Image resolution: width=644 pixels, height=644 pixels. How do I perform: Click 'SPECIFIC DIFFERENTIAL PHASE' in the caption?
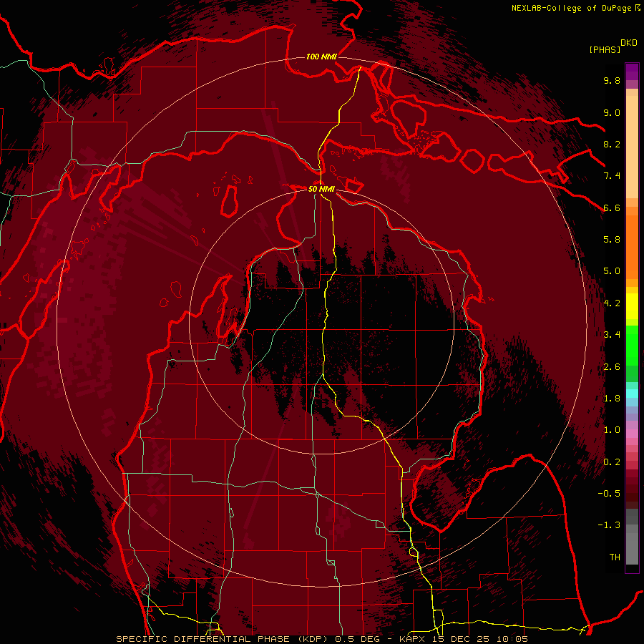[x=203, y=639]
